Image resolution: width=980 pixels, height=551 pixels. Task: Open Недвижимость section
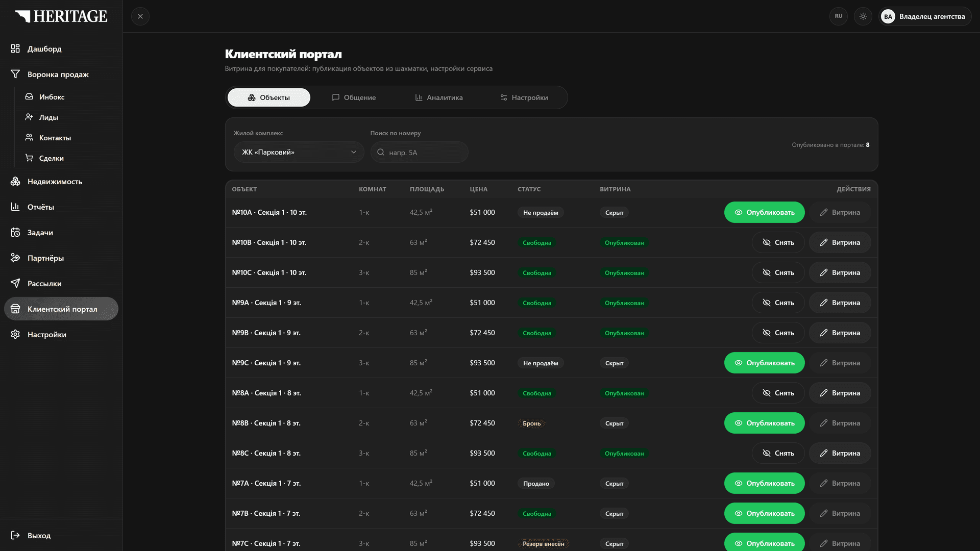pos(61,181)
